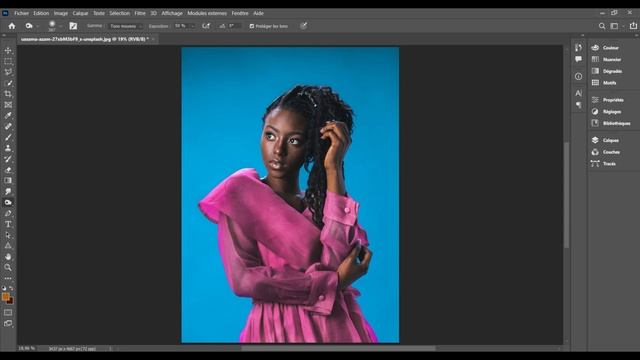Viewport: 640px width, 360px height.
Task: Select the Hand tool
Action: click(x=8, y=257)
